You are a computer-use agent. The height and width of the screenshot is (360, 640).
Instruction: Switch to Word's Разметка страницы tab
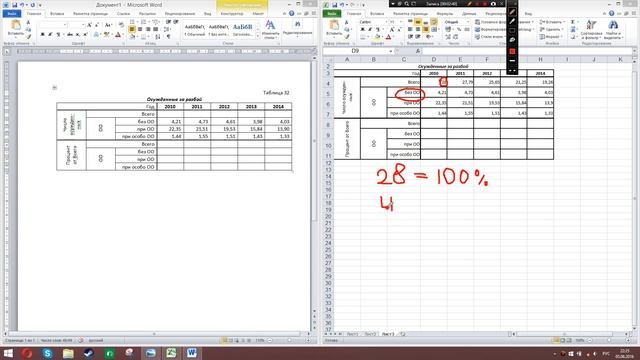(x=91, y=14)
